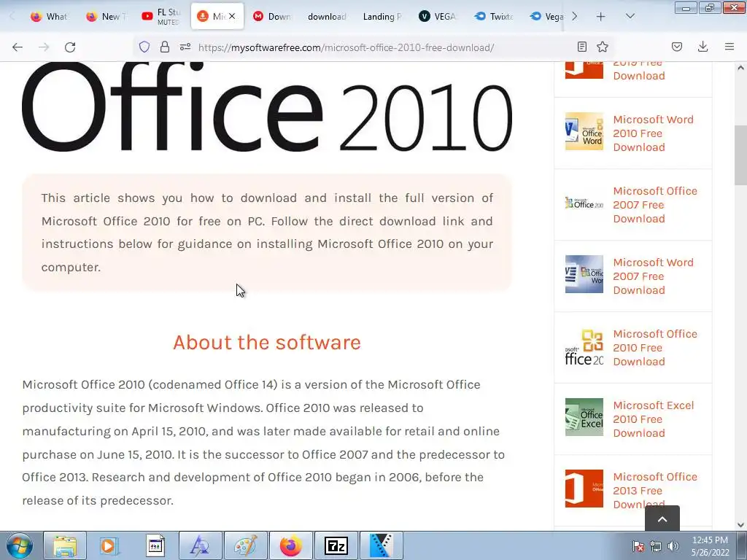Open the Firefox application menu

pos(729,47)
